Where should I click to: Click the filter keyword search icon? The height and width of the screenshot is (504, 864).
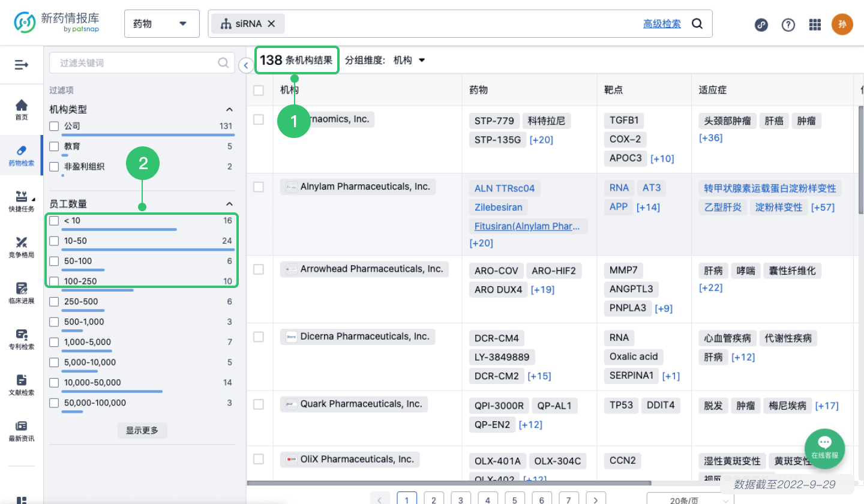223,62
